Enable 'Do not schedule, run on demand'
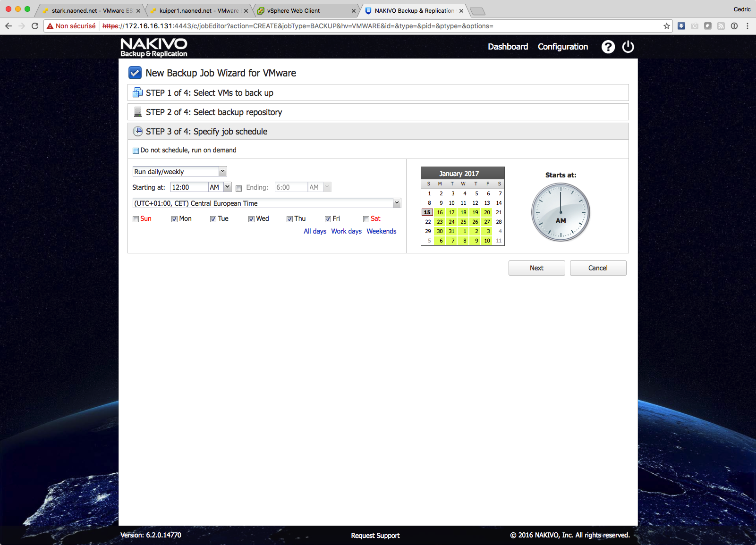Image resolution: width=756 pixels, height=545 pixels. 136,151
